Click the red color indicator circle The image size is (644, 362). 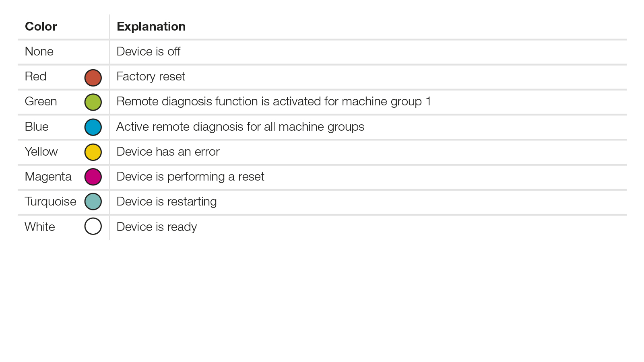pyautogui.click(x=93, y=78)
